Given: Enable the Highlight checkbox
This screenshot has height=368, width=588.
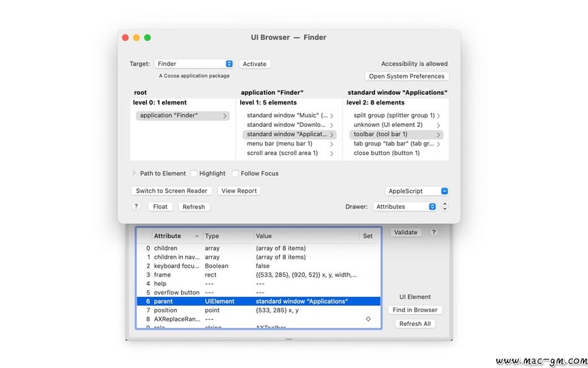Looking at the screenshot, I should [194, 174].
